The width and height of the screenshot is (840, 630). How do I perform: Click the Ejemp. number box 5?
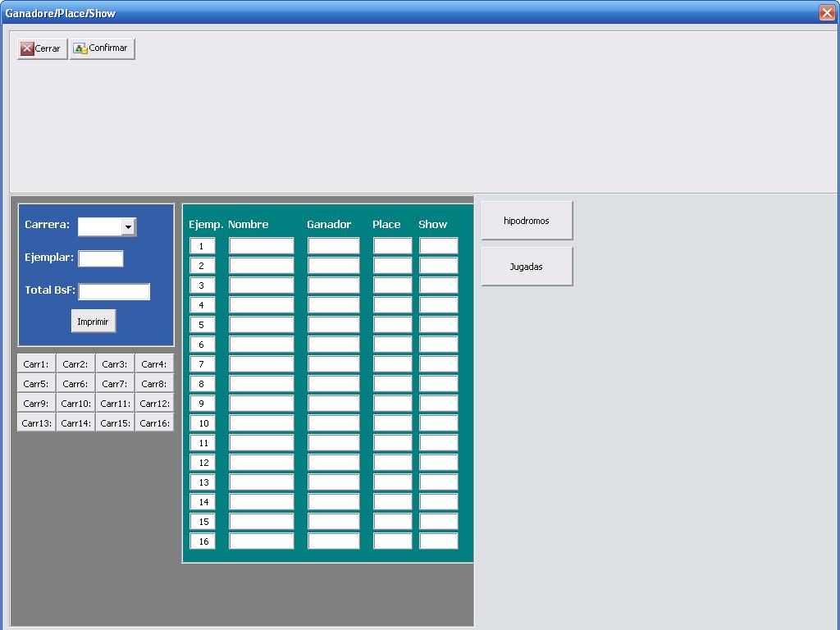[x=203, y=325]
